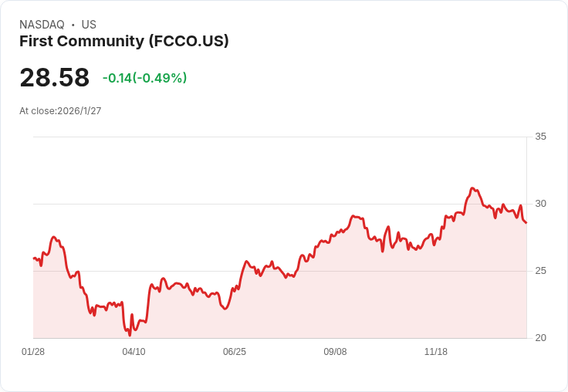Image resolution: width=568 pixels, height=392 pixels.
Task: Select the 01/28 x-axis date label
Action: click(x=33, y=352)
